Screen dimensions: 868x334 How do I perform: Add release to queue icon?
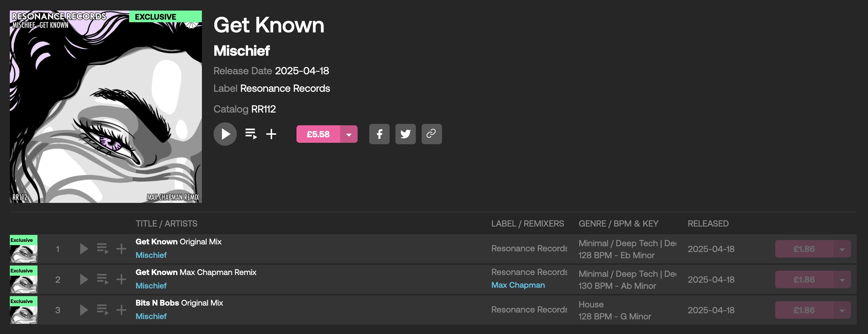pyautogui.click(x=251, y=134)
